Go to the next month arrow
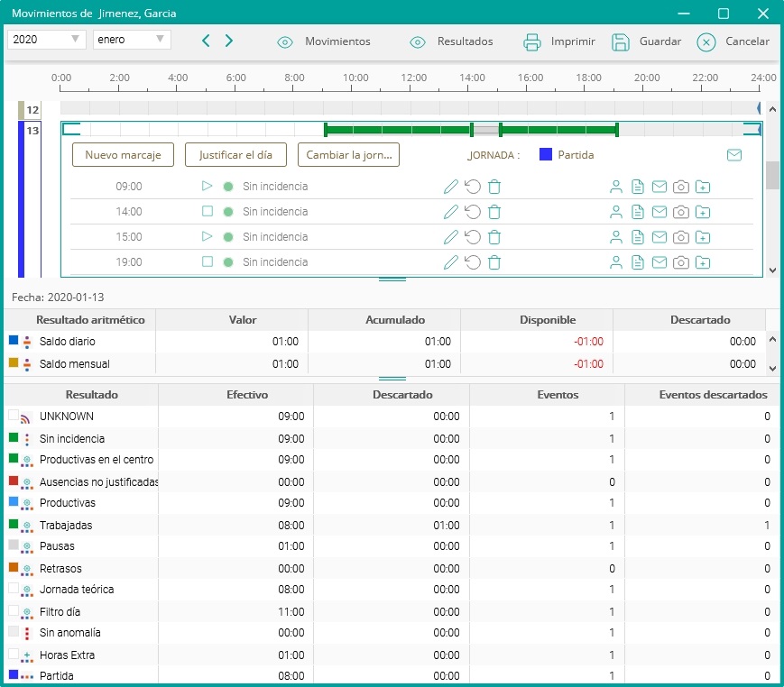Screen dimensions: 784x687 [228, 41]
